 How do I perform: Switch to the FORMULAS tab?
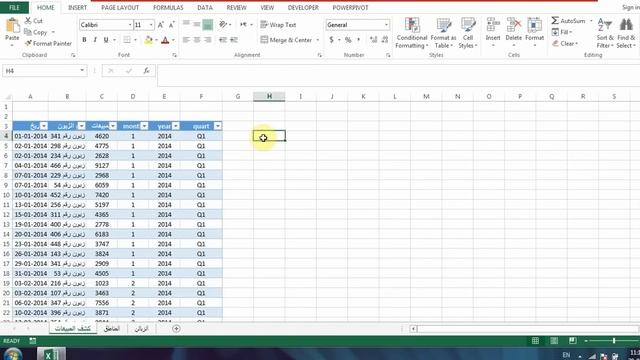[x=168, y=8]
